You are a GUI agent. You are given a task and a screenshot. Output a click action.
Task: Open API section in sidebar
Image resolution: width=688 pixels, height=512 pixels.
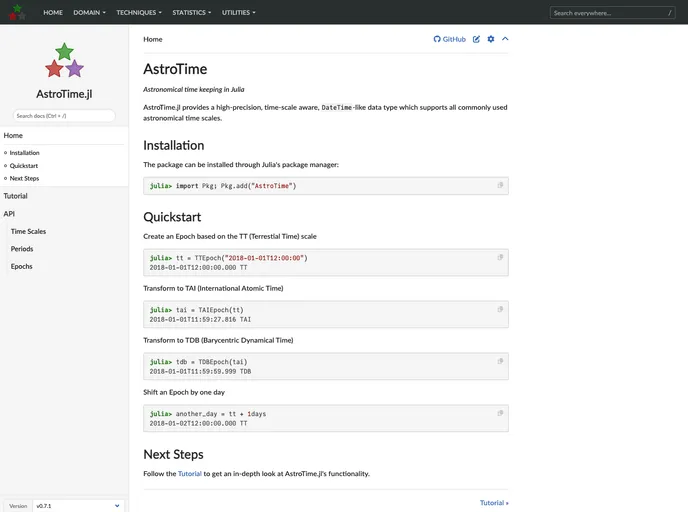point(9,214)
